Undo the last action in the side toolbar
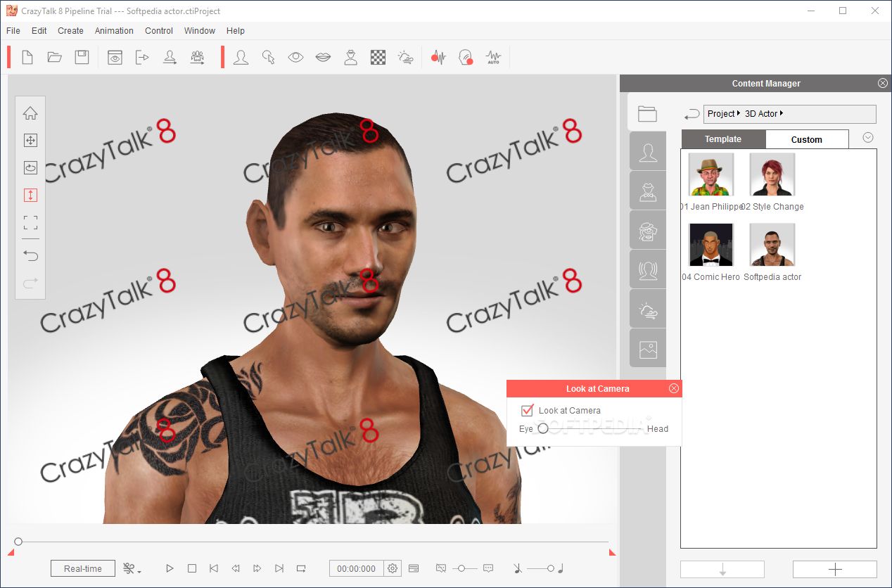The width and height of the screenshot is (892, 588). (x=30, y=255)
